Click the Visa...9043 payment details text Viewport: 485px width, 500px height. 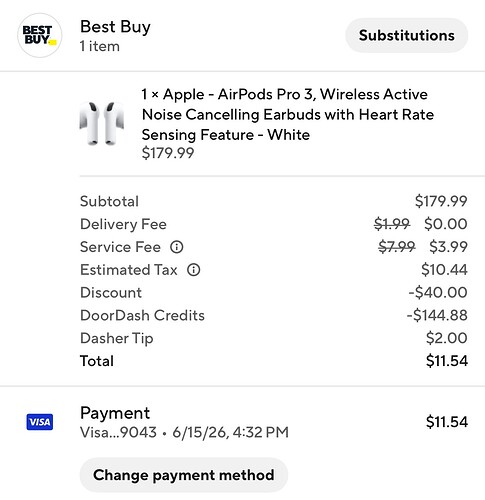pos(184,432)
